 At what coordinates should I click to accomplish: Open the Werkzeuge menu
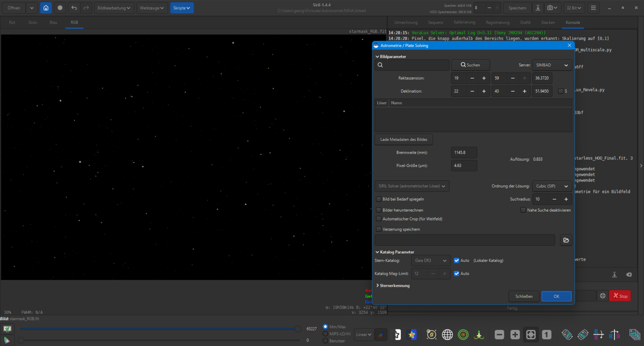[x=152, y=8]
